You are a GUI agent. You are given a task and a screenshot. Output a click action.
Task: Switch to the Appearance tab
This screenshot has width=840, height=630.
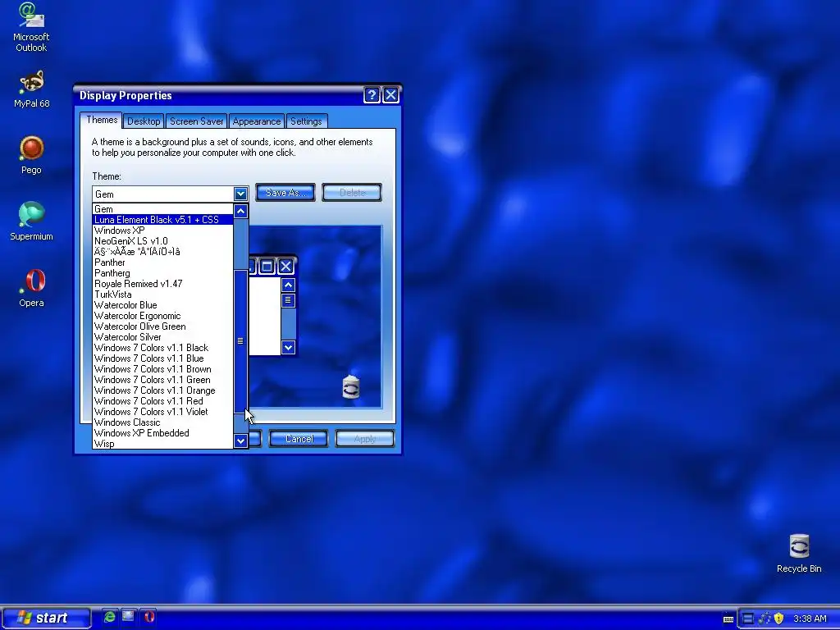(256, 121)
